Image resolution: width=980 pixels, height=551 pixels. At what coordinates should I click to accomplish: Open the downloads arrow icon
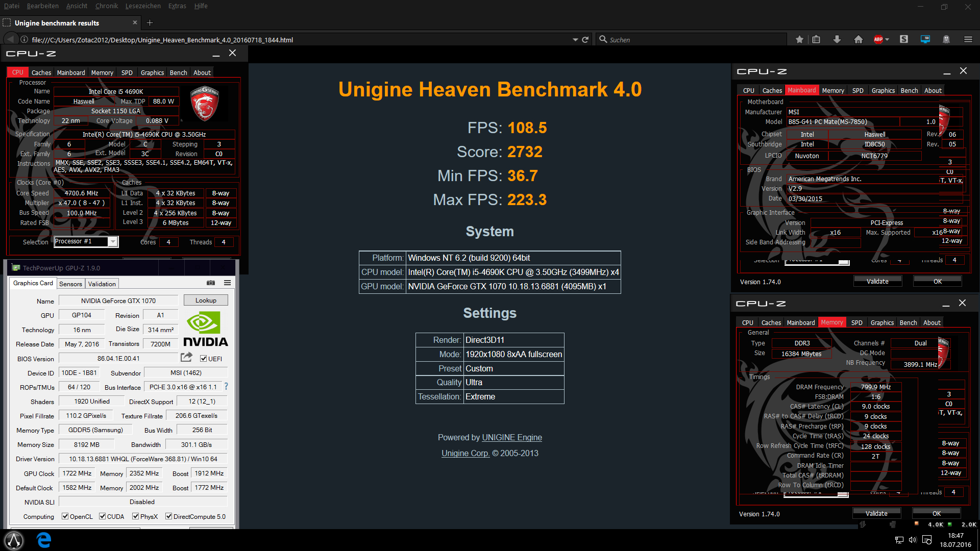837,39
